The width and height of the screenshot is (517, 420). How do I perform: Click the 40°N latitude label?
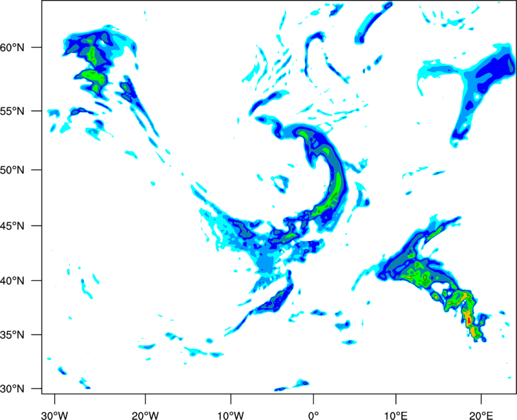tap(12, 280)
